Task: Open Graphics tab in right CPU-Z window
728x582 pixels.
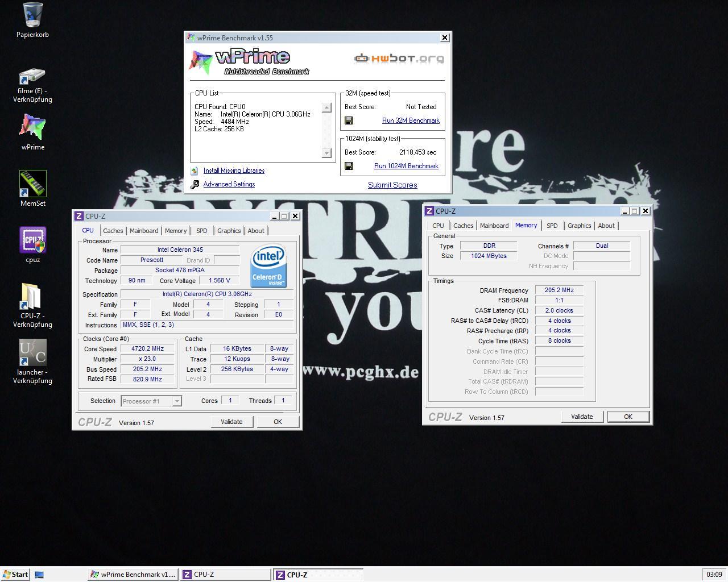Action: click(x=580, y=226)
